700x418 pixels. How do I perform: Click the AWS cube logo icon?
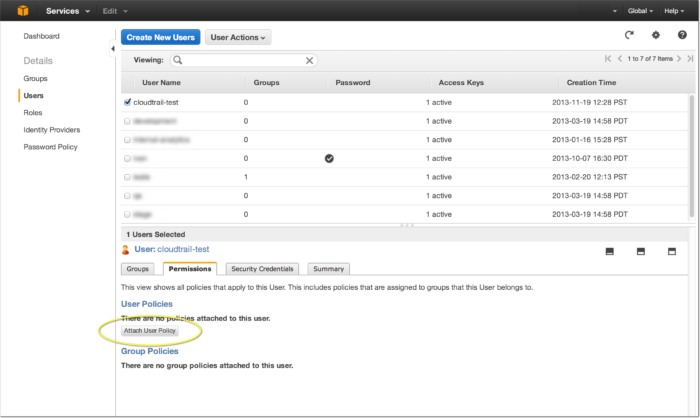coord(22,10)
